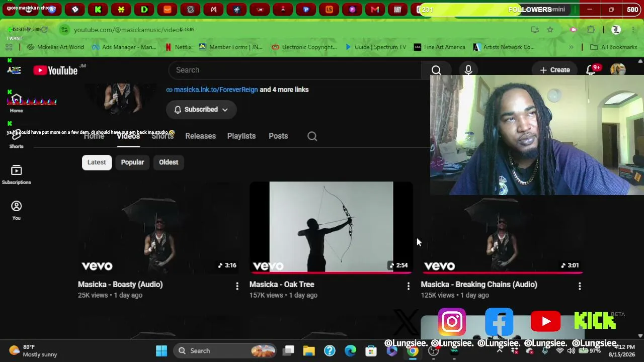Open more actions for Masicka - Boasty (Audio)

click(237, 286)
